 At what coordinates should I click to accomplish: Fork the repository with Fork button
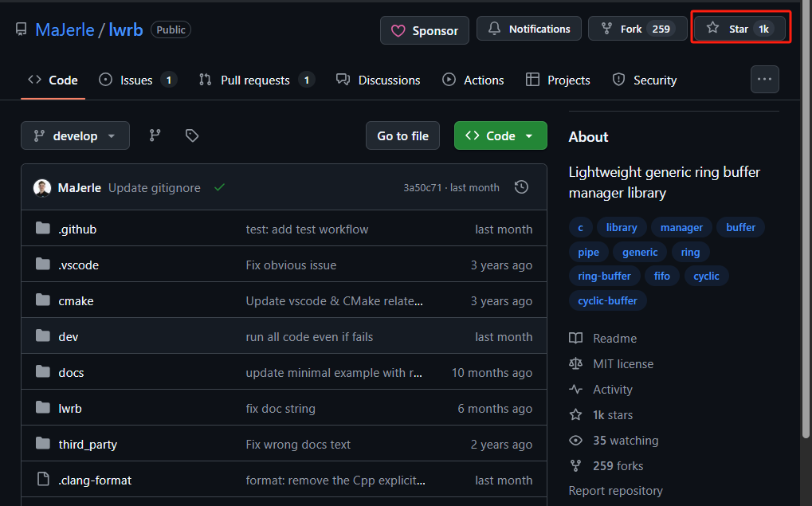coord(637,29)
